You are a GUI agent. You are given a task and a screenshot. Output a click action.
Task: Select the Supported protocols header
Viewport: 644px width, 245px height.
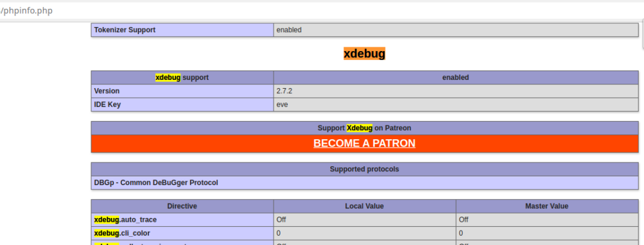[x=365, y=169]
